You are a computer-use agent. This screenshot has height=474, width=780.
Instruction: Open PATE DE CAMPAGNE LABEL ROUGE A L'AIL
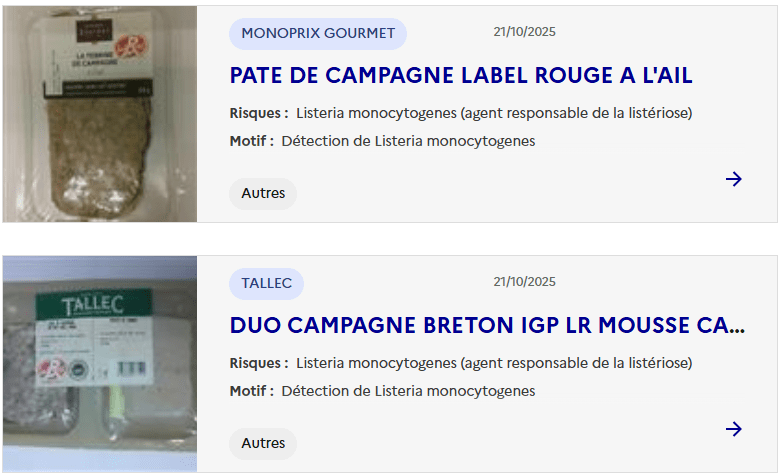[460, 76]
